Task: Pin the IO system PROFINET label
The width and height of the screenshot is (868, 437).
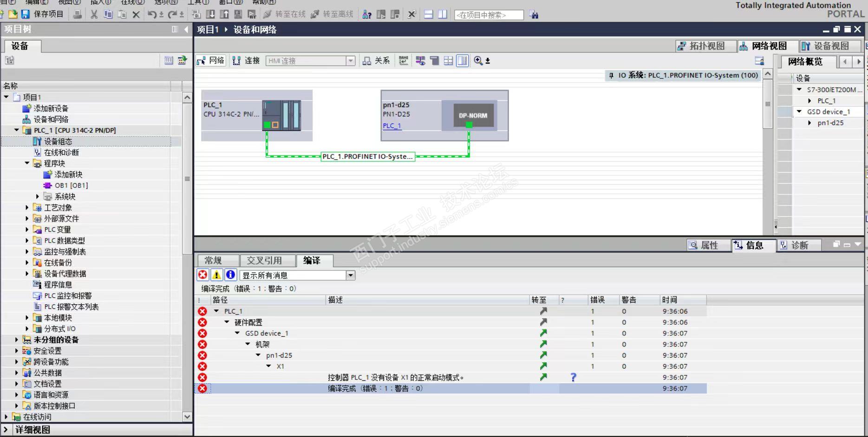Action: pyautogui.click(x=611, y=75)
